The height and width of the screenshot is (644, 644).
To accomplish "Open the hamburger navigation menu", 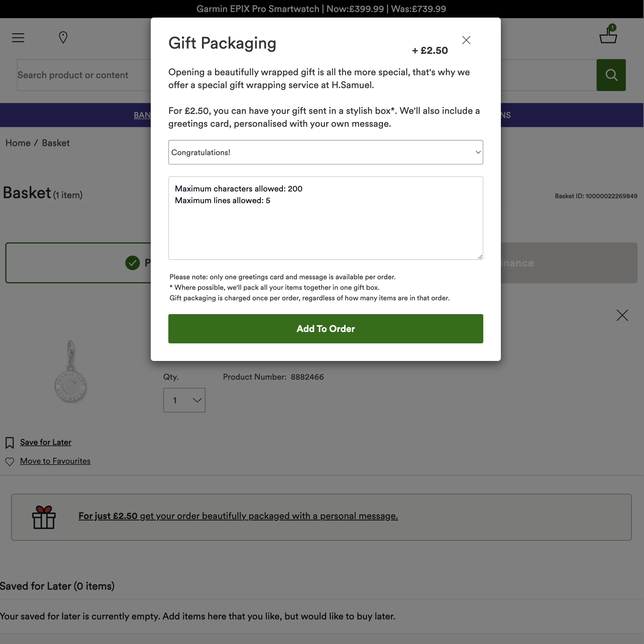I will pyautogui.click(x=18, y=38).
